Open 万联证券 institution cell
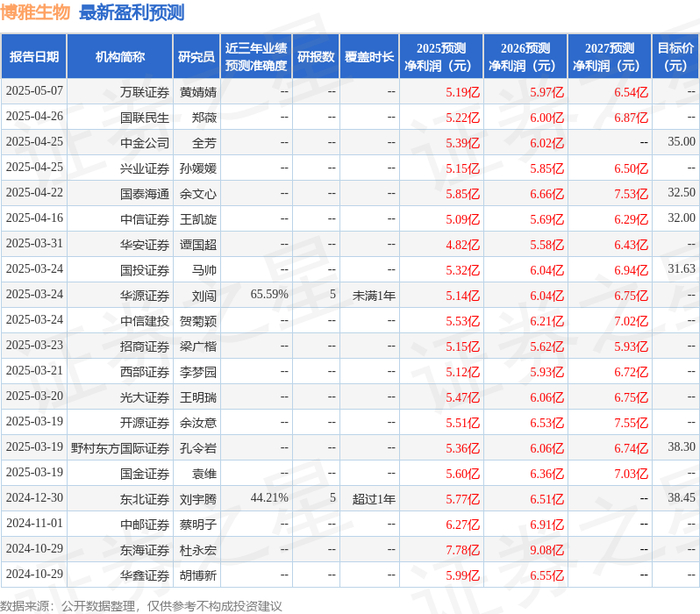700x614 pixels. 120,92
